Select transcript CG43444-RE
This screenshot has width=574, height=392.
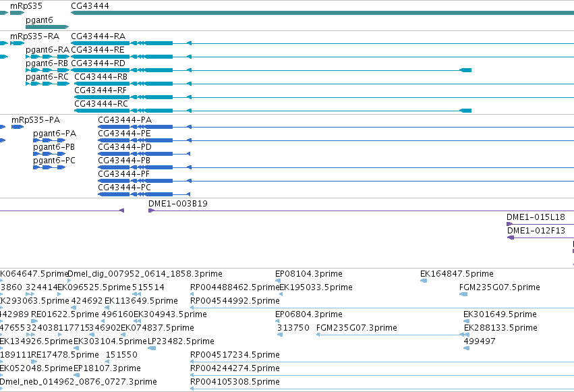click(x=98, y=50)
